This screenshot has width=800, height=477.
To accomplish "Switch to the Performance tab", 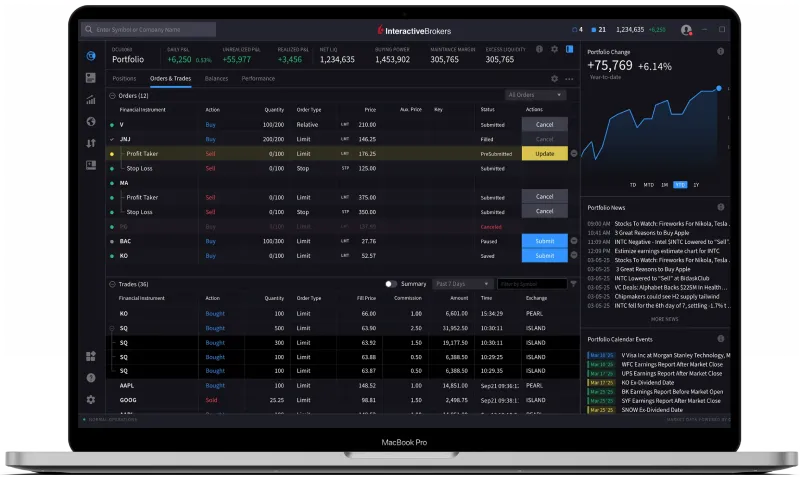I will [258, 79].
